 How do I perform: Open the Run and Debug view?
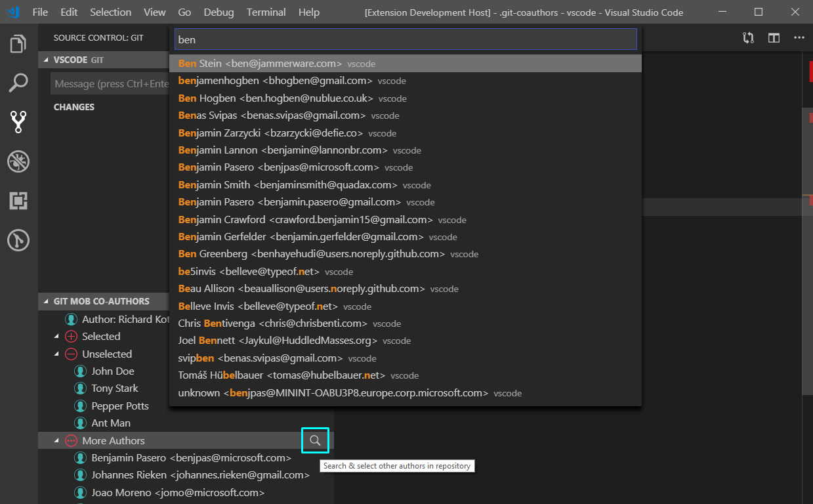(x=18, y=161)
